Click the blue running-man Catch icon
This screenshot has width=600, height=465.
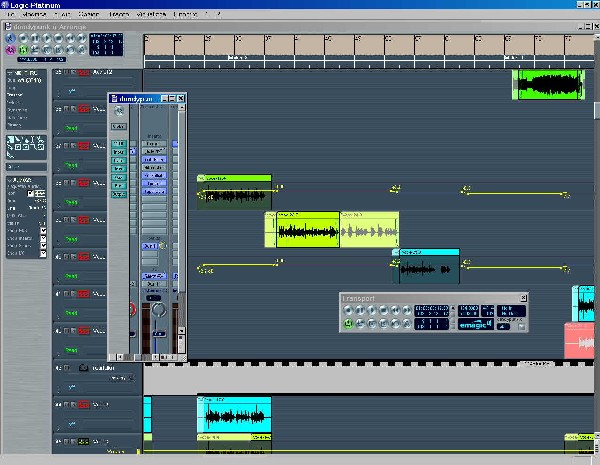tap(11, 38)
